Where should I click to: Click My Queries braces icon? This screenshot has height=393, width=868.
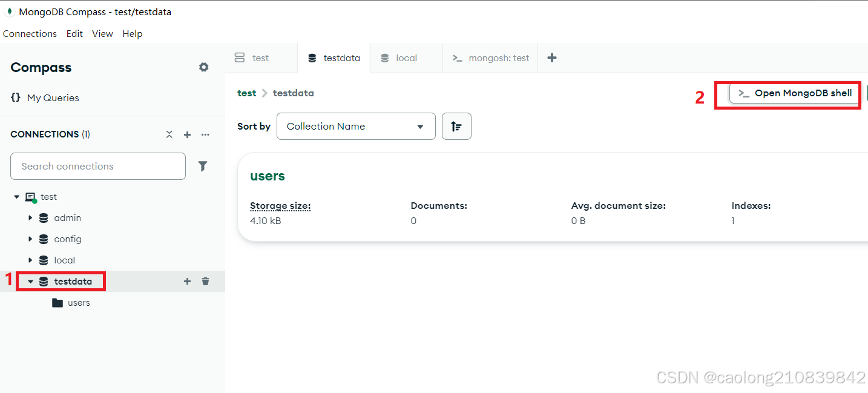click(16, 97)
